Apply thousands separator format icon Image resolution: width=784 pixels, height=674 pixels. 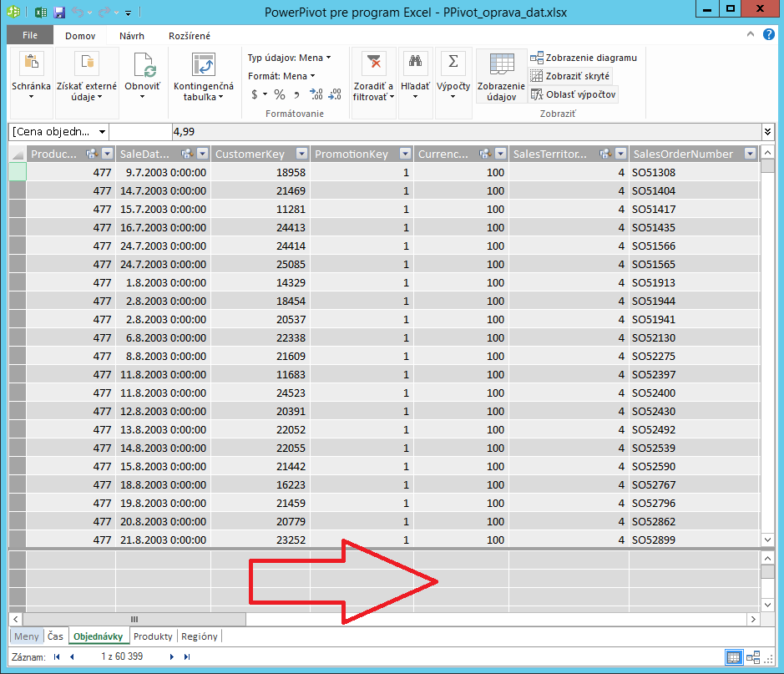click(x=296, y=94)
